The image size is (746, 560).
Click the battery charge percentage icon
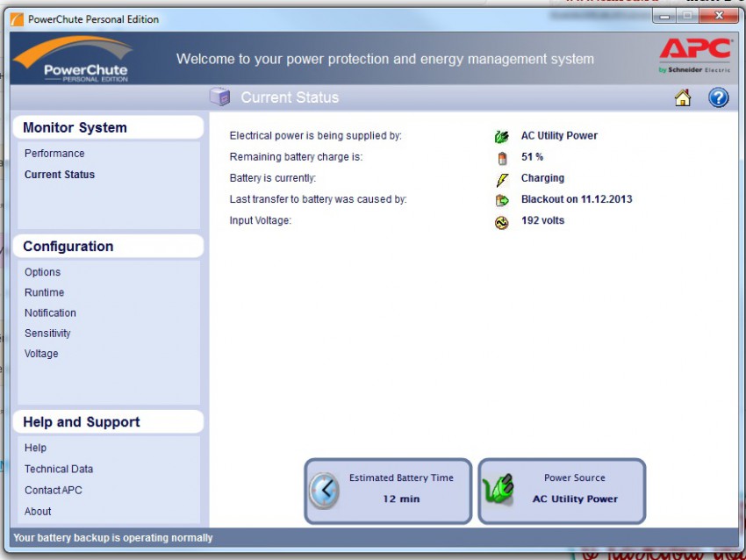502,158
